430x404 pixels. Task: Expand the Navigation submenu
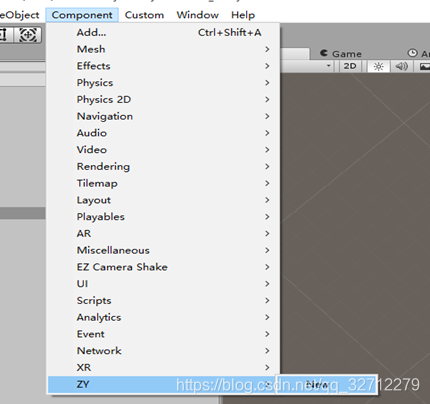[163, 116]
